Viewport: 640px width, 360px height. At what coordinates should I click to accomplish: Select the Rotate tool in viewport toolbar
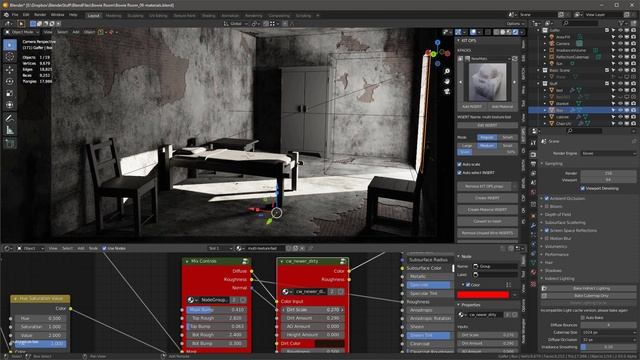tap(10, 81)
